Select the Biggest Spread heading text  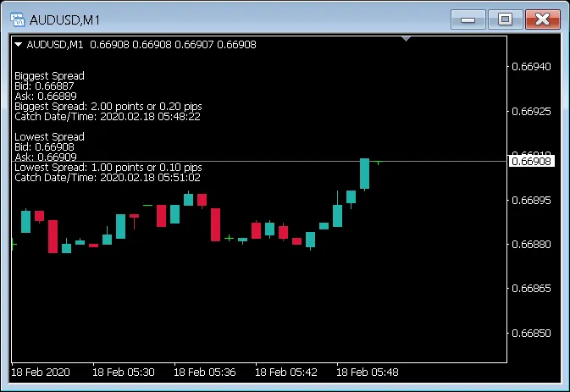(49, 76)
